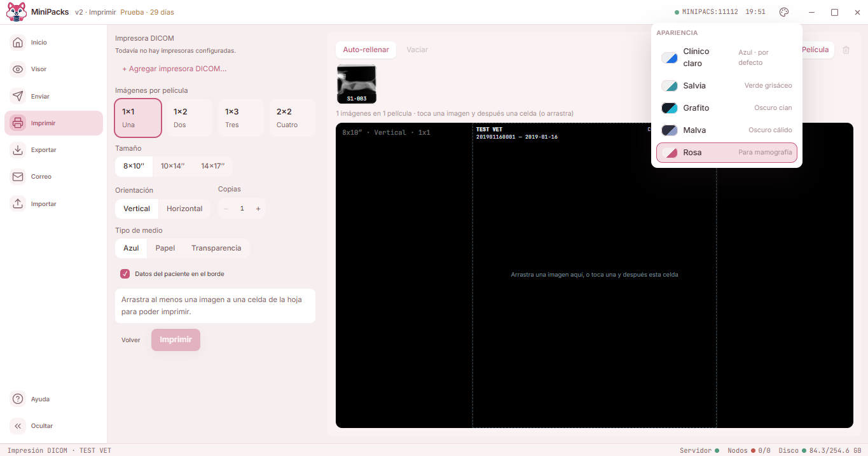Click the palette appearance icon in title bar

coord(784,12)
